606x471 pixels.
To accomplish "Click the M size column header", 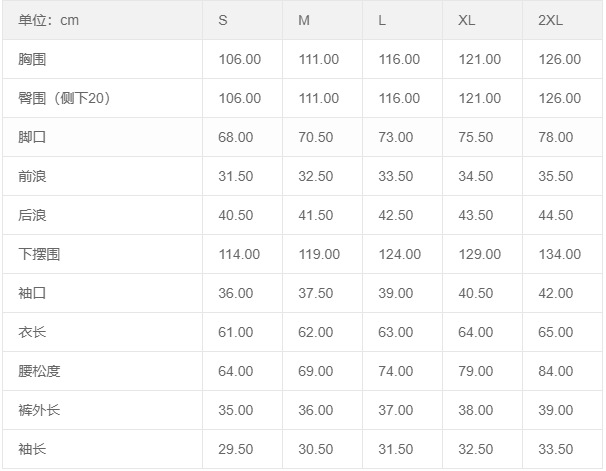I will pos(304,20).
